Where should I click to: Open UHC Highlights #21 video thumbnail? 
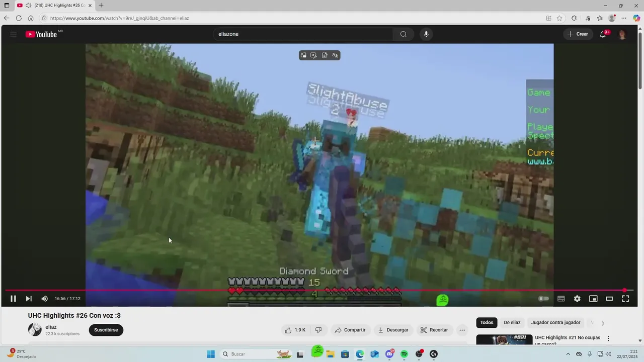[504, 340]
